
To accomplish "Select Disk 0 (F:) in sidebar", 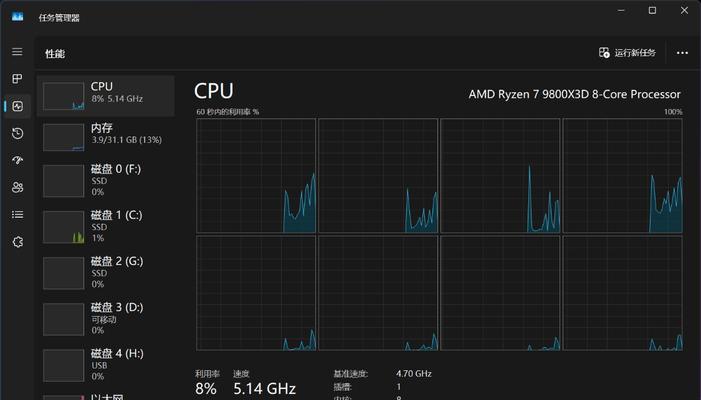I will 106,181.
